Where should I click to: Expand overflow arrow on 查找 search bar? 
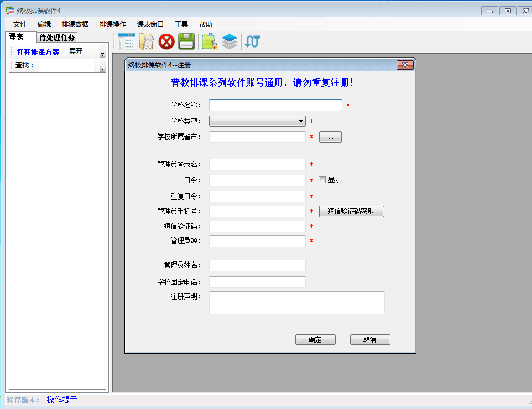[102, 69]
